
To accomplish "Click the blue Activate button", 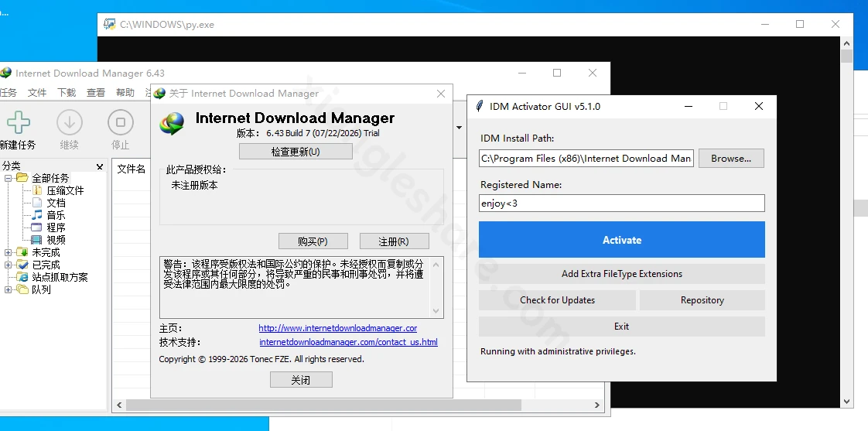I will click(622, 240).
